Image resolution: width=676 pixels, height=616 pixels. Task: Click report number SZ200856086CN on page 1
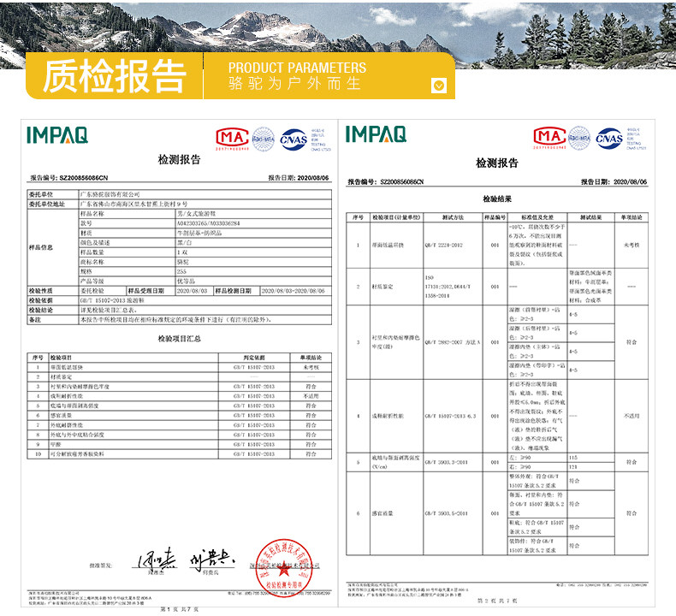(x=84, y=178)
